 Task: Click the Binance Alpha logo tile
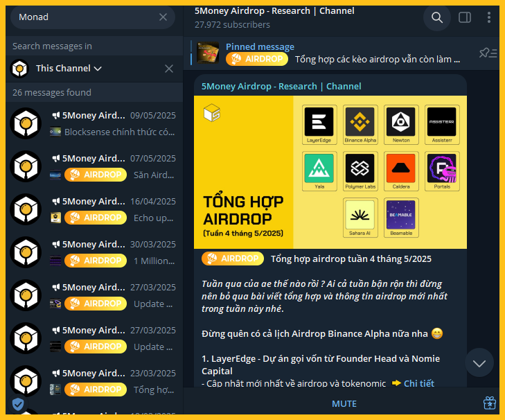pos(360,125)
